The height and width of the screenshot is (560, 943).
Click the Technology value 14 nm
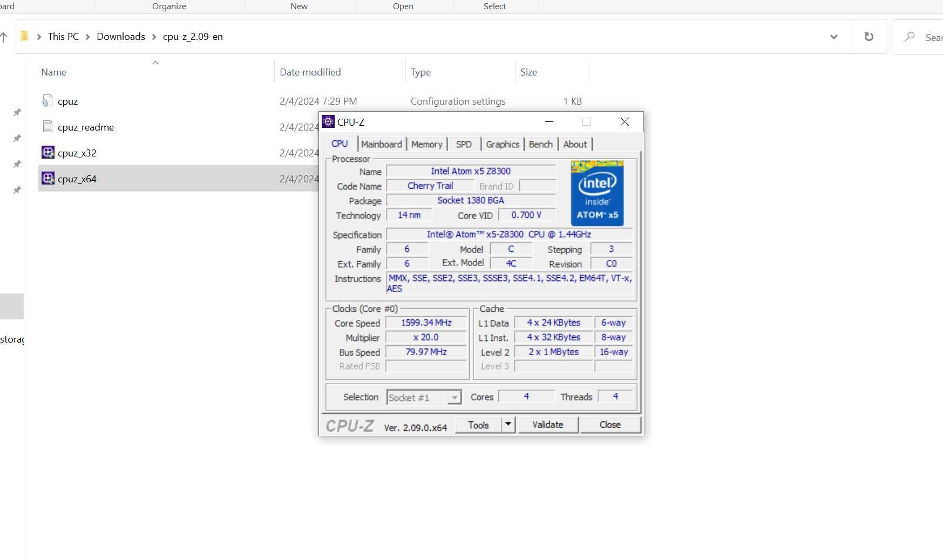pyautogui.click(x=409, y=215)
